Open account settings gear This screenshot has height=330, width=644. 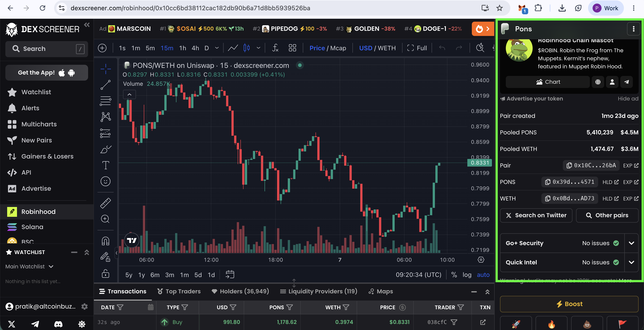[x=85, y=306]
